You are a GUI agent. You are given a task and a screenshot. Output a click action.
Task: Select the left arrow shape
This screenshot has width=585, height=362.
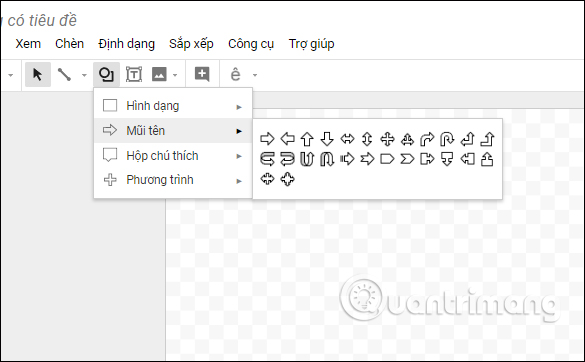coord(287,139)
